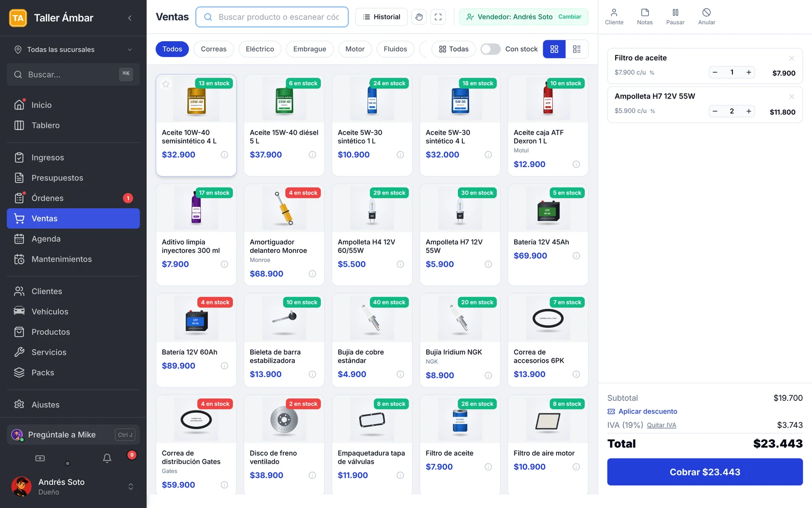
Task: Open Órdenes in the sidebar
Action: [73, 198]
